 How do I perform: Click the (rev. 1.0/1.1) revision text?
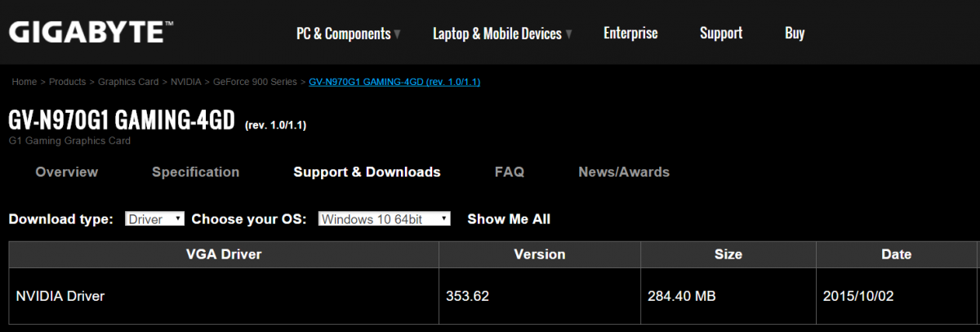pyautogui.click(x=276, y=125)
